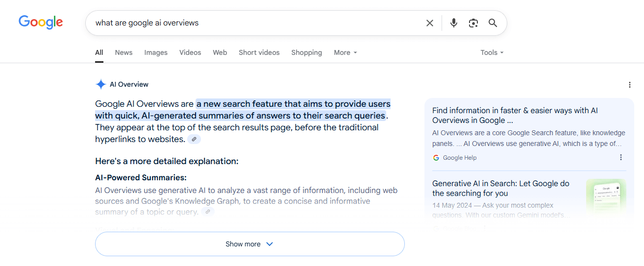The width and height of the screenshot is (644, 266).
Task: Expand overview with Show more button
Action: [x=249, y=244]
